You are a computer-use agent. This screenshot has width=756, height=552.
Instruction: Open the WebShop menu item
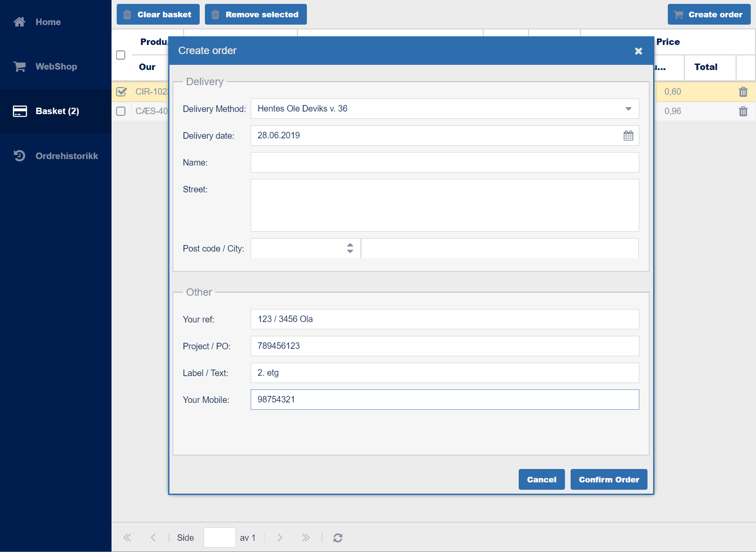click(56, 67)
